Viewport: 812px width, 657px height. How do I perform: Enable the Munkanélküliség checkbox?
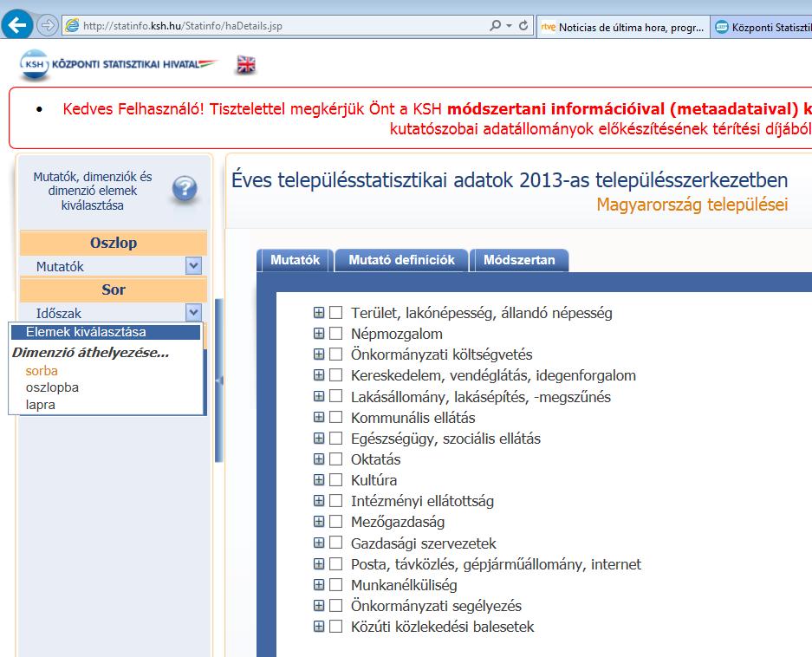pyautogui.click(x=336, y=585)
